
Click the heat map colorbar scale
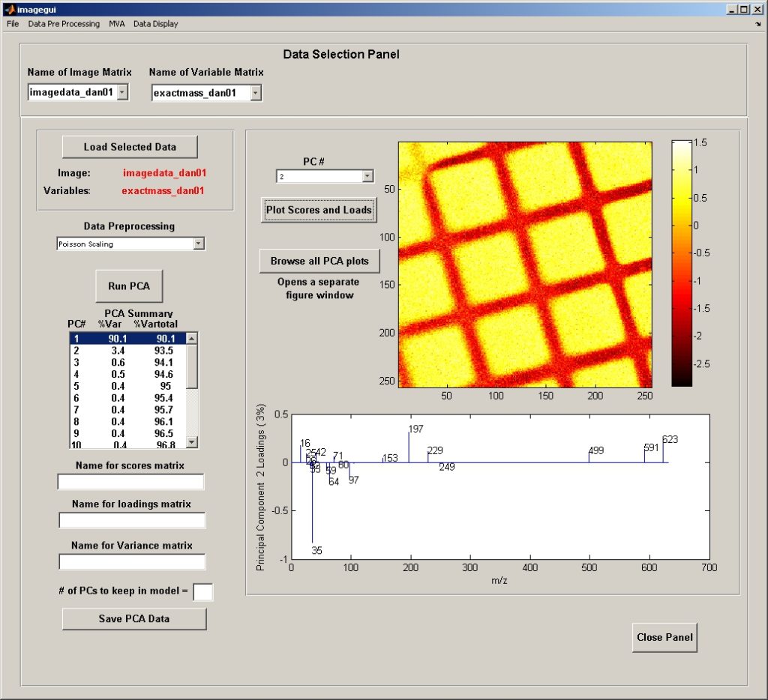(x=682, y=262)
